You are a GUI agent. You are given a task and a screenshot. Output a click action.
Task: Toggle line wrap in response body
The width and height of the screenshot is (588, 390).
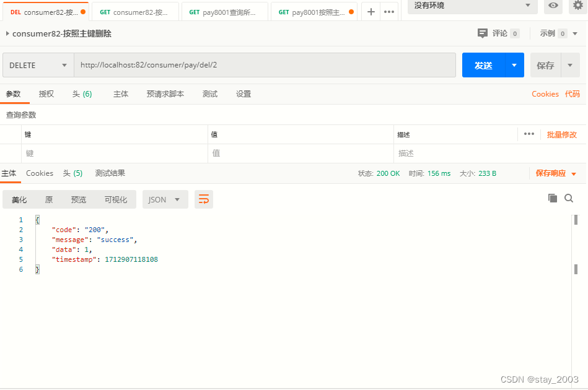point(204,199)
